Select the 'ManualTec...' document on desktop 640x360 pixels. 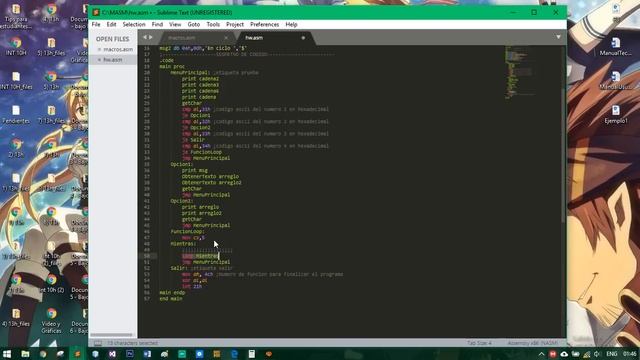point(616,46)
